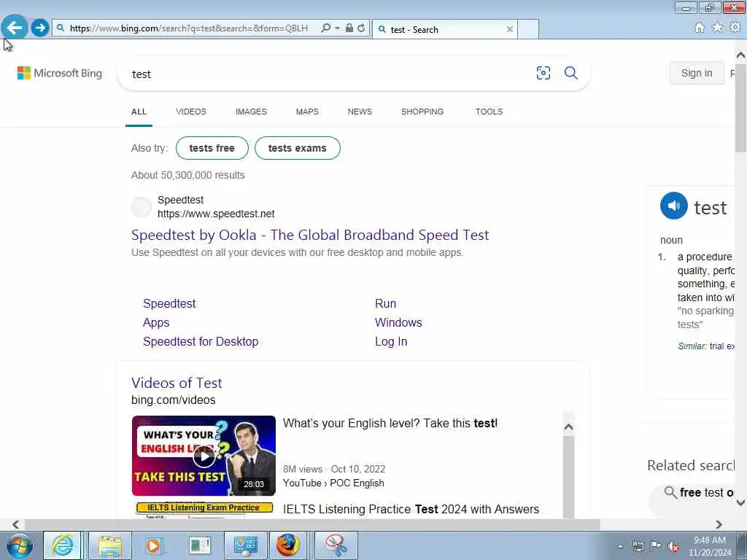Launch Firefox from the taskbar
Screen dimensions: 747x560
289,545
